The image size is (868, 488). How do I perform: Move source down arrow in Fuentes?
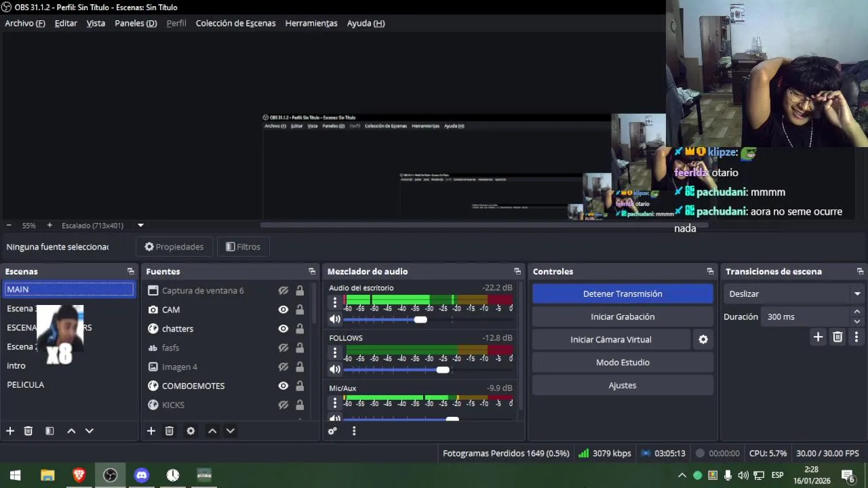[x=230, y=430]
